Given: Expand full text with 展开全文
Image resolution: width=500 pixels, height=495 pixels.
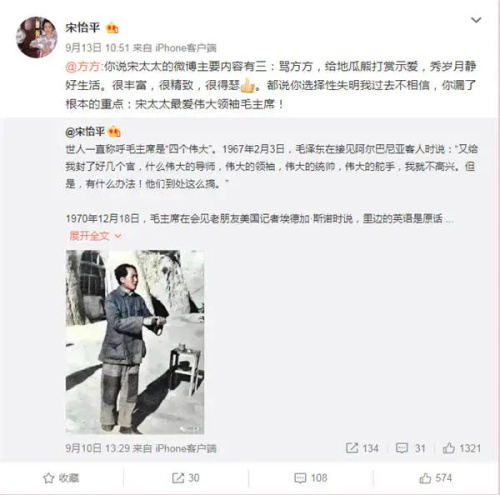Looking at the screenshot, I should (95, 236).
